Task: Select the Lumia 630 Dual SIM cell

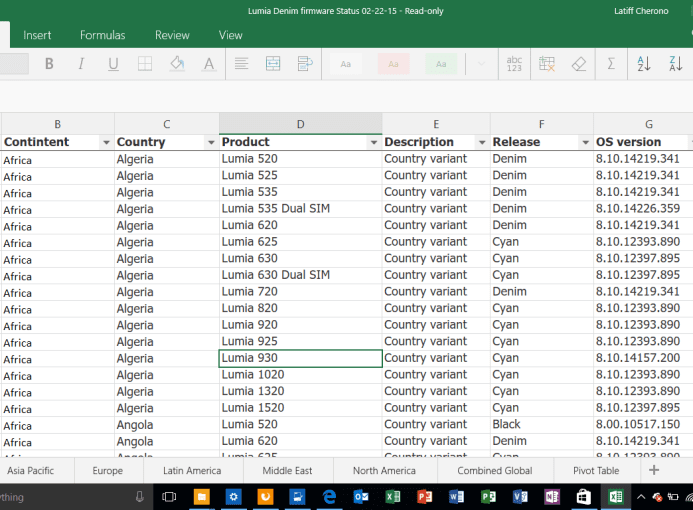Action: click(x=301, y=275)
